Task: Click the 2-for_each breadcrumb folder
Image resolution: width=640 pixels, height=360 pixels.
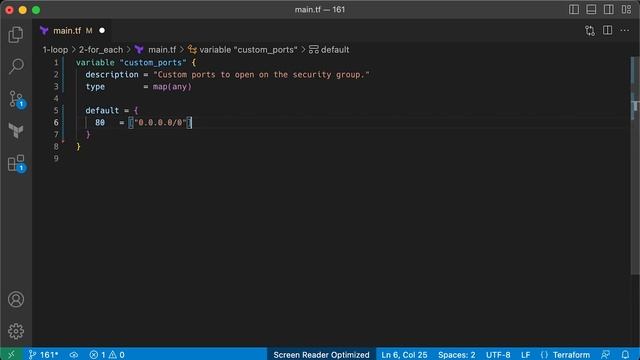Action: click(100, 50)
